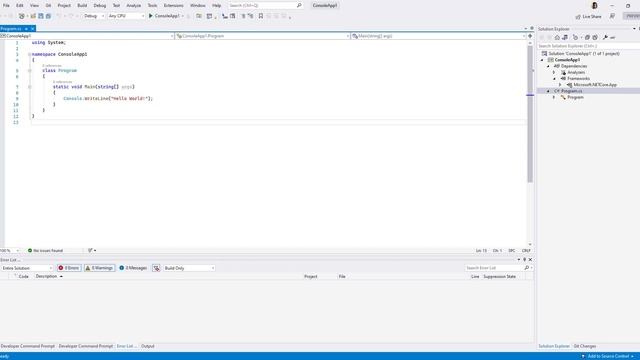The width and height of the screenshot is (640, 360).
Task: Switch to the Git Changes tab
Action: point(584,346)
